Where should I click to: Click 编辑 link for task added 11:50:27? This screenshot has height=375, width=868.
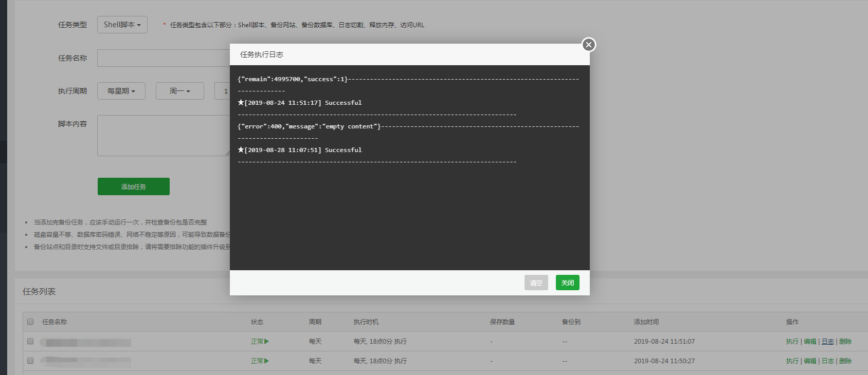810,361
